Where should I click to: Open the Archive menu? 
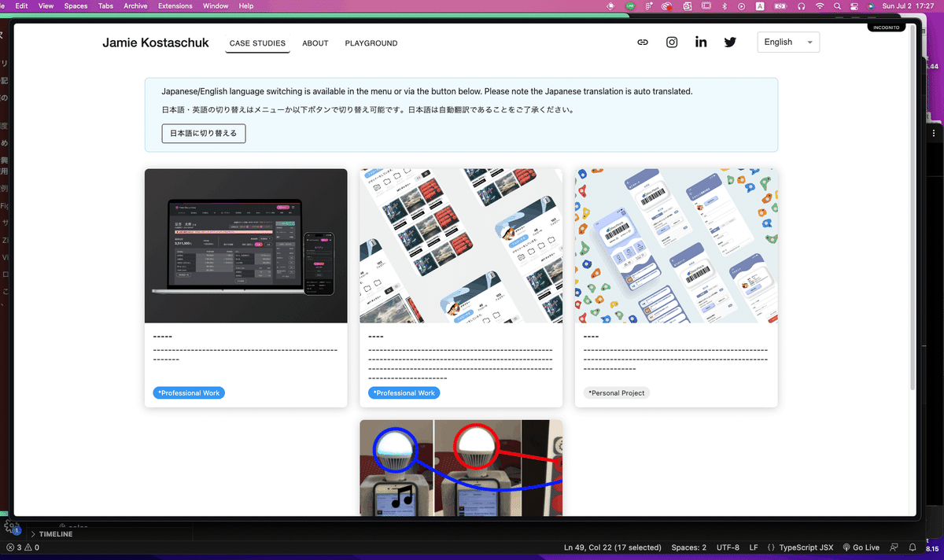135,6
